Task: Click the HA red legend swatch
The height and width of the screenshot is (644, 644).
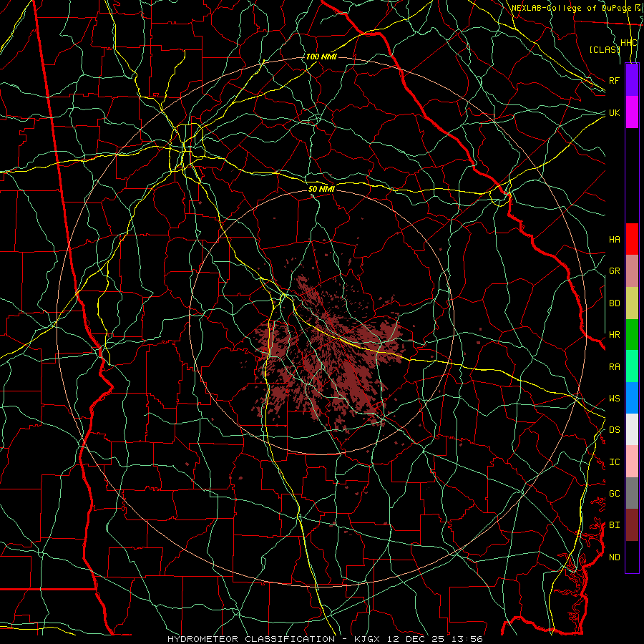Action: 632,239
